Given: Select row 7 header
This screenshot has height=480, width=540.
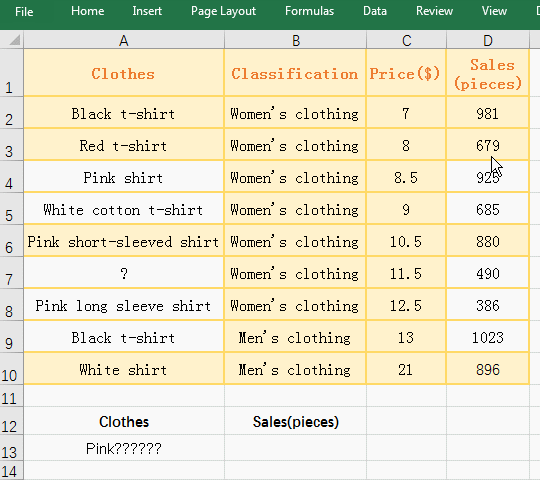Looking at the screenshot, I should tap(11, 272).
